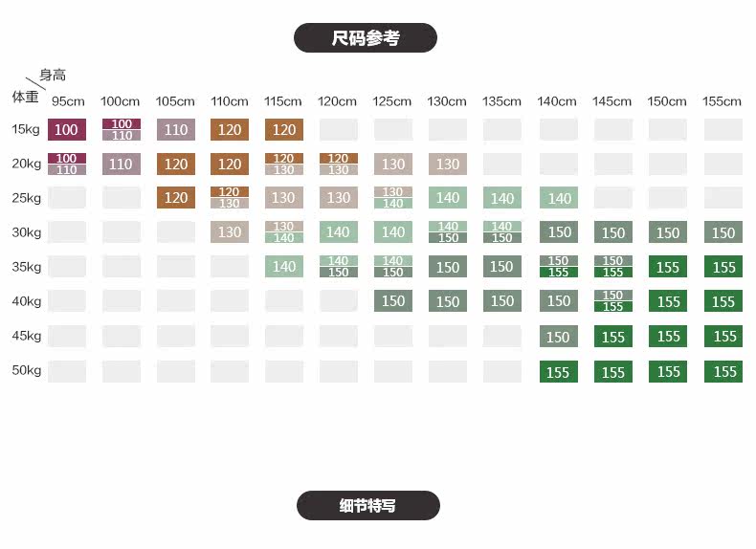Screen dimensions: 756x549
Task: Select the 155cm height column header
Action: pyautogui.click(x=723, y=101)
